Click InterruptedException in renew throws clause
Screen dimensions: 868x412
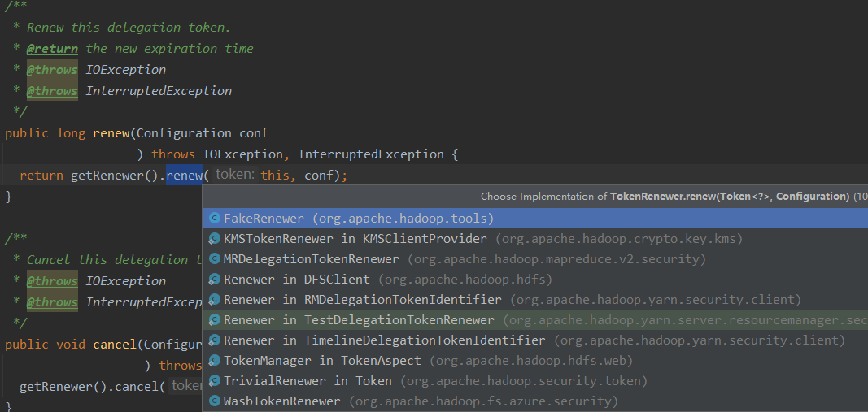(371, 154)
